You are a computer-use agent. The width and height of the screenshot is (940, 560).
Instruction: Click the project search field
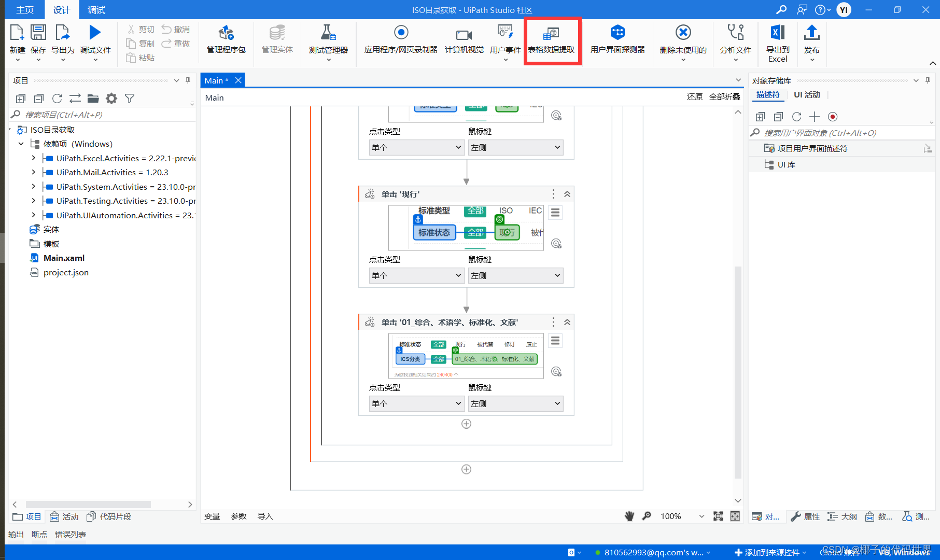pyautogui.click(x=102, y=115)
